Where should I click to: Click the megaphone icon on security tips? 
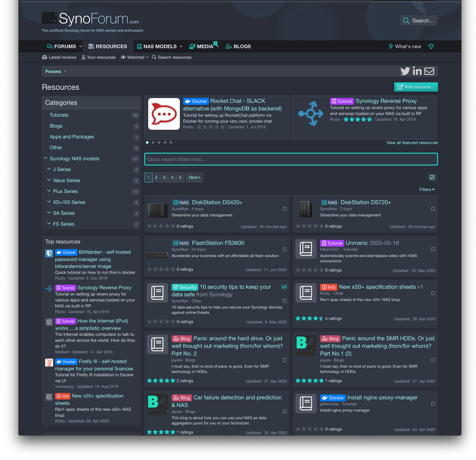(284, 287)
